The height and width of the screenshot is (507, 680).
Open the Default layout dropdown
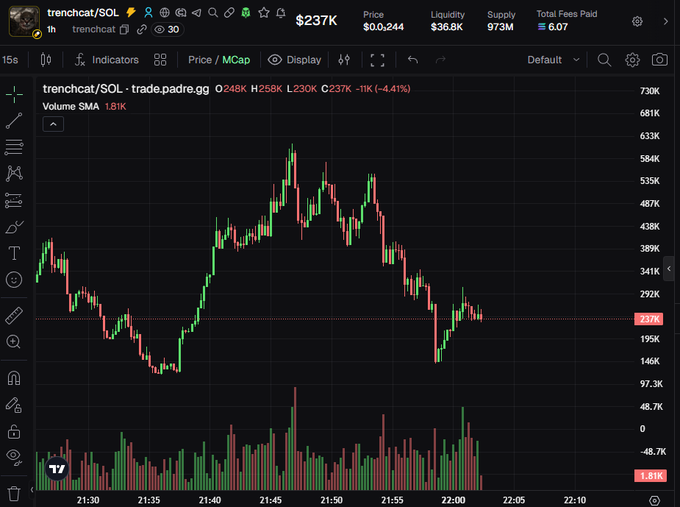(x=553, y=60)
